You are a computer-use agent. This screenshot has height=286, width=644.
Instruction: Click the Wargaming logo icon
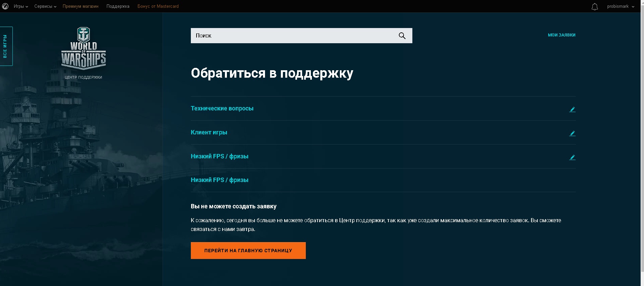pyautogui.click(x=5, y=6)
